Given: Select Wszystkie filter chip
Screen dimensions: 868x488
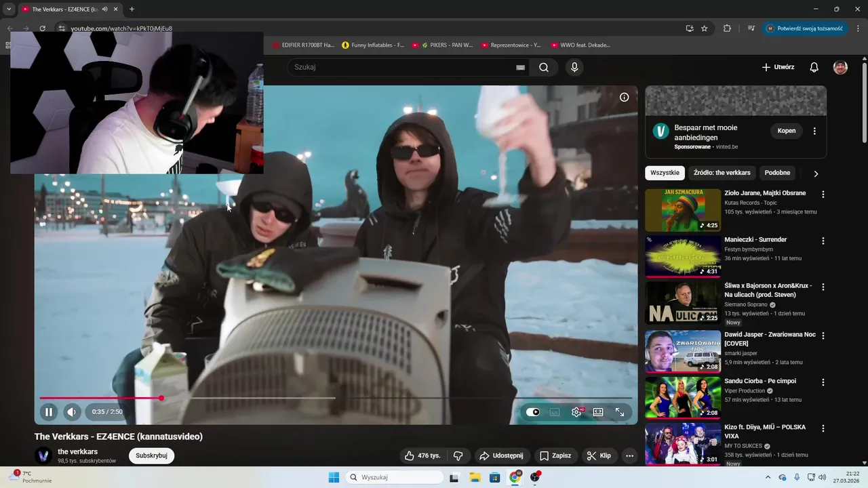Looking at the screenshot, I should (665, 173).
